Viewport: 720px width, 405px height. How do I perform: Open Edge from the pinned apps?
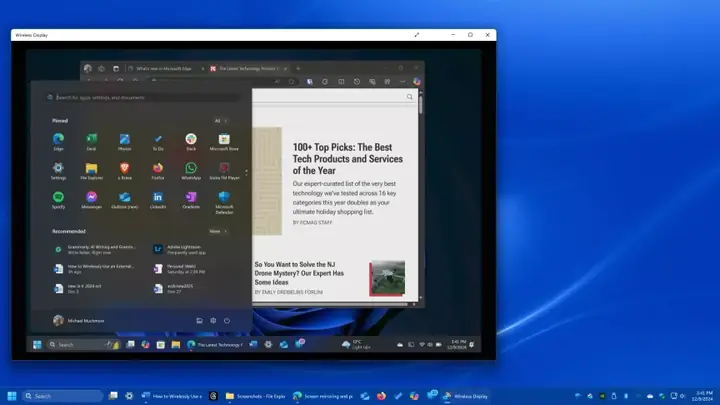tap(58, 141)
